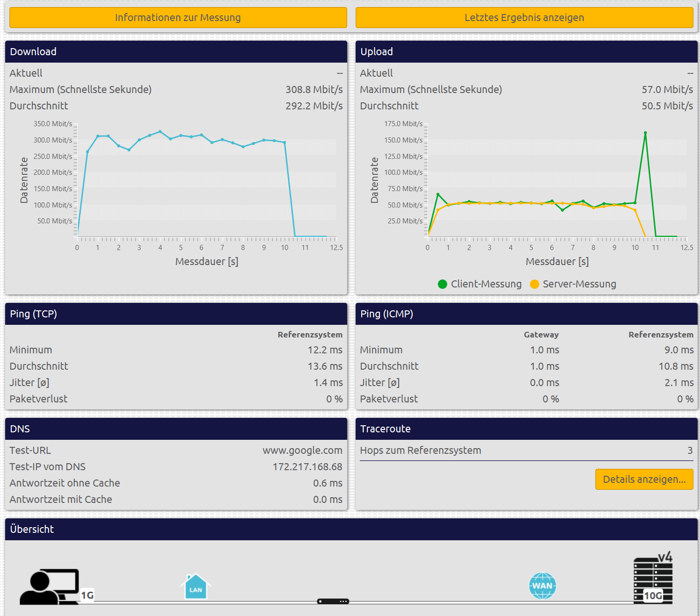Open Informationen zur Messung
This screenshot has height=616, width=700.
178,18
